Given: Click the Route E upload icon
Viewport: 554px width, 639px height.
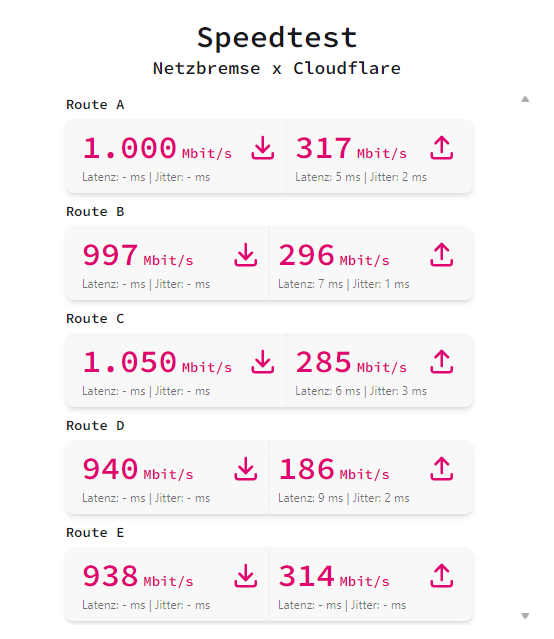Looking at the screenshot, I should 441,575.
